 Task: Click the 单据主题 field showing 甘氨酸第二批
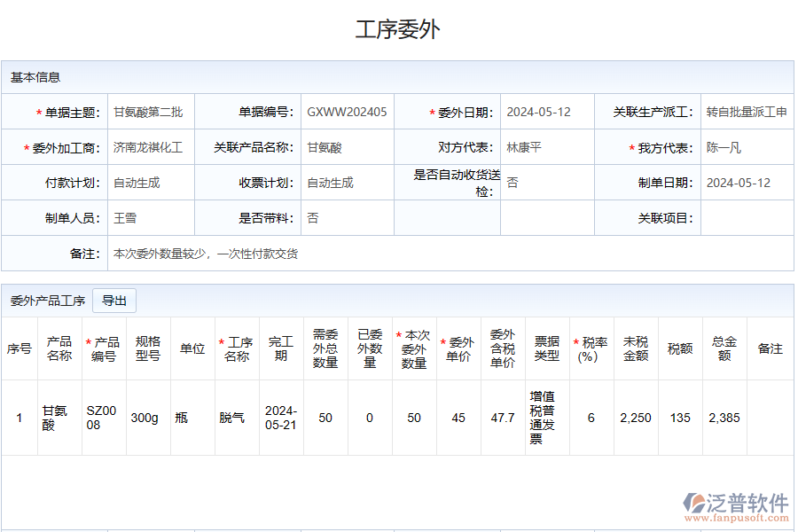[x=149, y=112]
